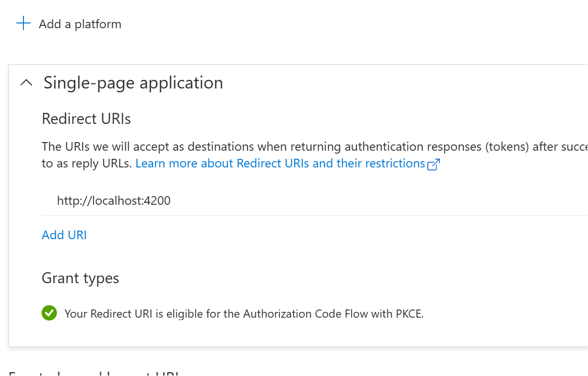Click the Single-page application heading
This screenshot has width=588, height=376.
pos(133,82)
